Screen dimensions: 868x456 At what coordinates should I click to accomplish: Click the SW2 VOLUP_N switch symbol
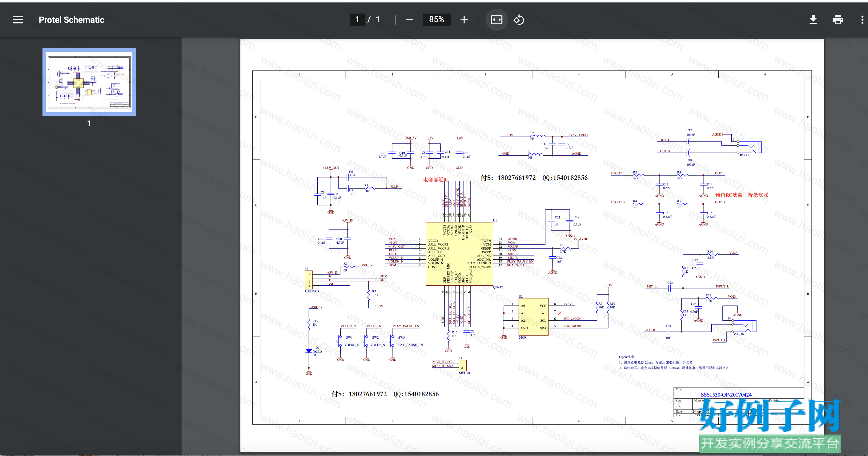[x=365, y=341]
